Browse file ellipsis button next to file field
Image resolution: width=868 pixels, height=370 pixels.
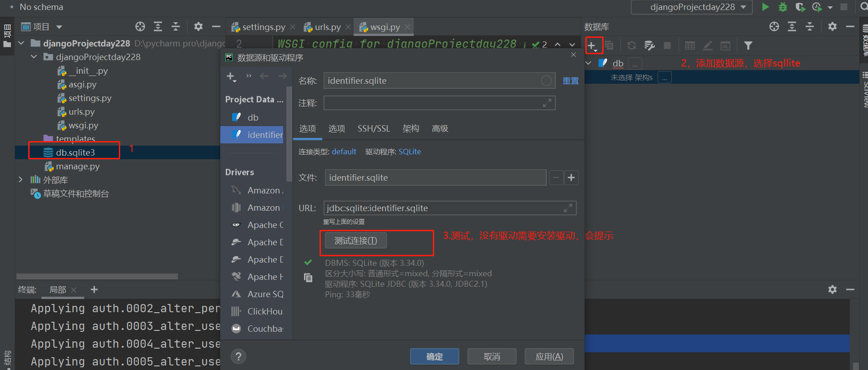click(x=556, y=177)
